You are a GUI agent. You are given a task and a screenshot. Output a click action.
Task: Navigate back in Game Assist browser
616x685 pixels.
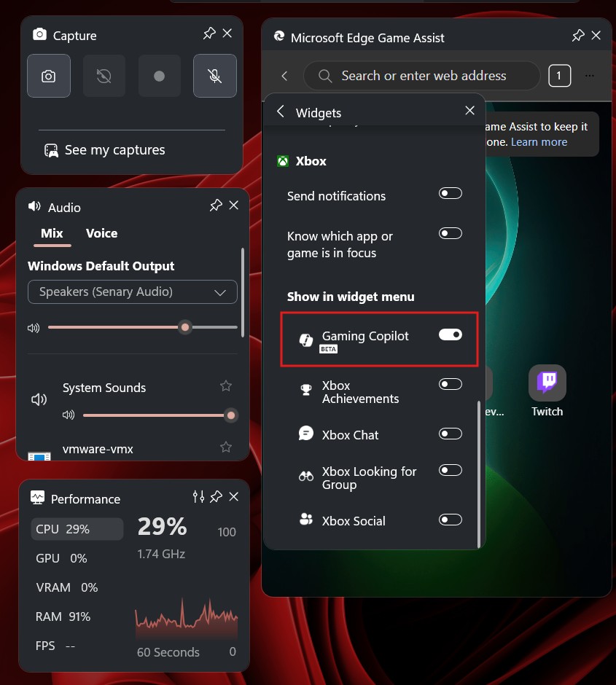[284, 76]
